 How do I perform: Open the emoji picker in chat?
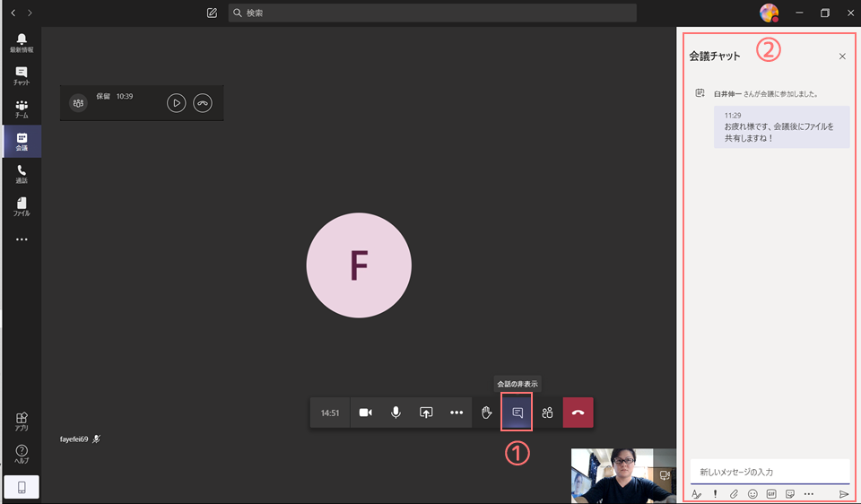(752, 494)
